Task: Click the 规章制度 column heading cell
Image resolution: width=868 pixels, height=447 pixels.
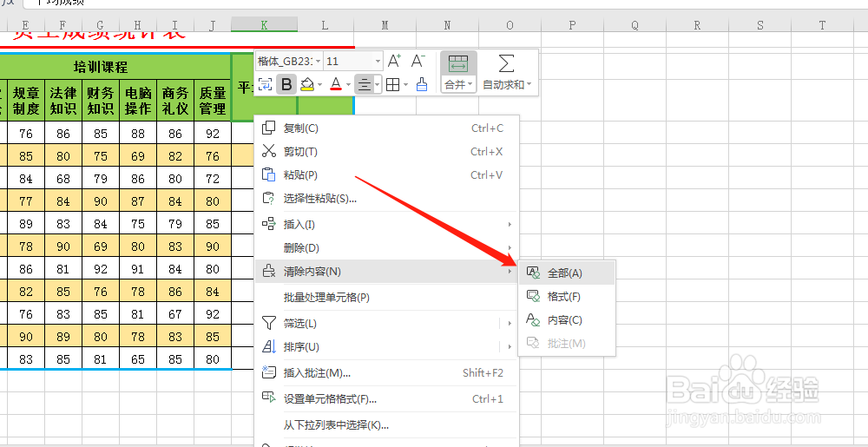Action: click(26, 101)
